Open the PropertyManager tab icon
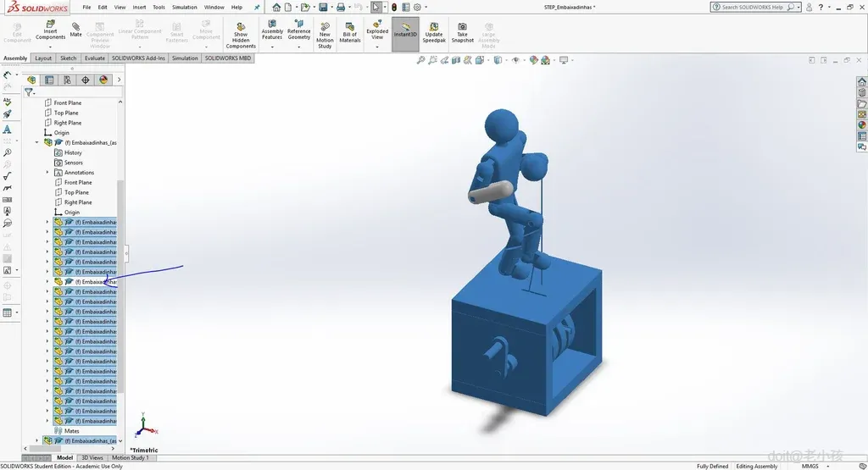Image resolution: width=868 pixels, height=470 pixels. coord(49,80)
